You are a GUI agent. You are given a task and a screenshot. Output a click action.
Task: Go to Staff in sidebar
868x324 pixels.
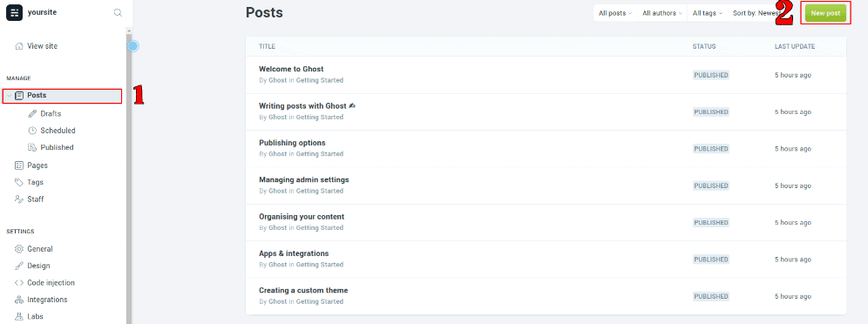coord(36,199)
